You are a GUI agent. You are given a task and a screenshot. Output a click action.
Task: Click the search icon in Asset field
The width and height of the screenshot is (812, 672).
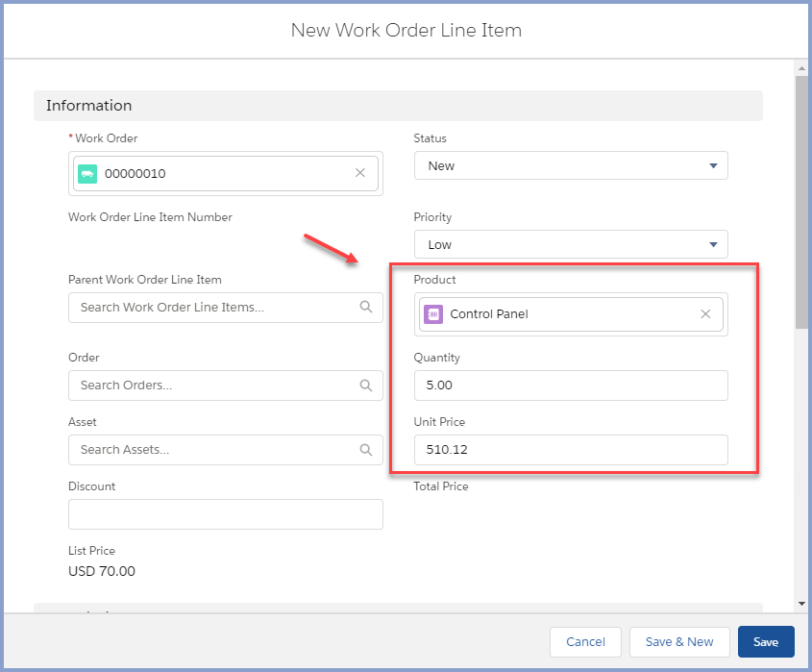(x=365, y=449)
